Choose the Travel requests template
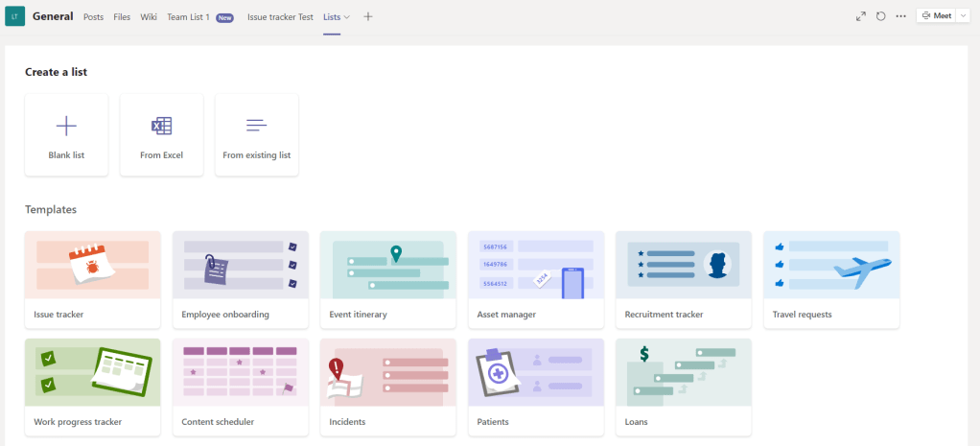The height and width of the screenshot is (446, 980). coord(831,279)
